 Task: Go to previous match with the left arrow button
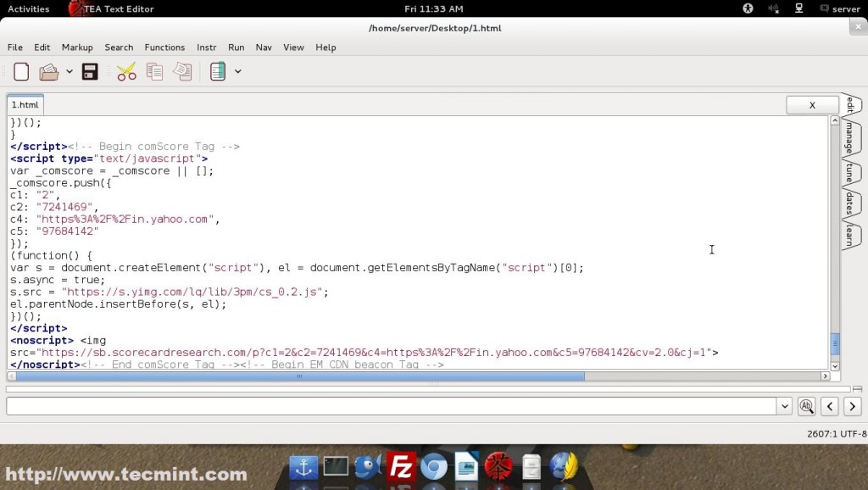coord(830,406)
